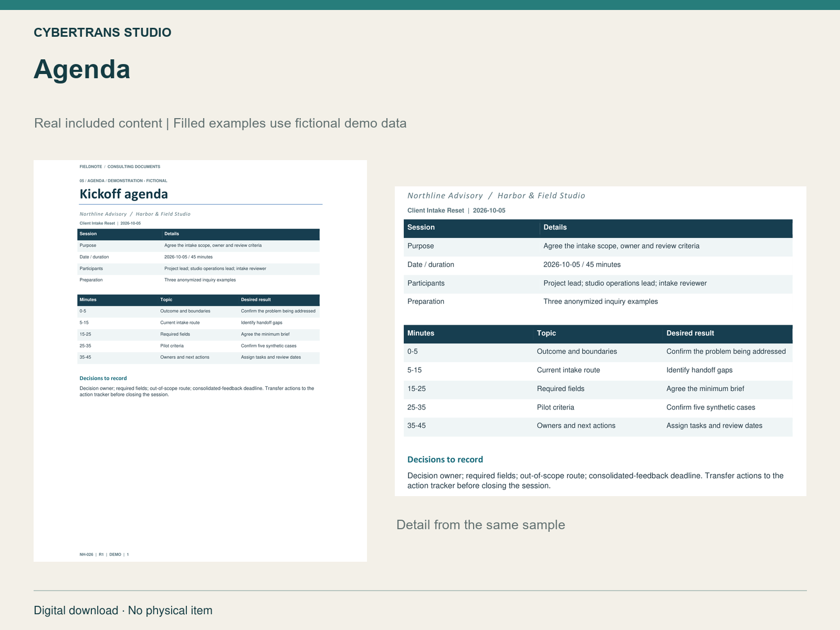Click the 'Topic' column header in enlarged detail
The width and height of the screenshot is (840, 630).
click(x=547, y=333)
